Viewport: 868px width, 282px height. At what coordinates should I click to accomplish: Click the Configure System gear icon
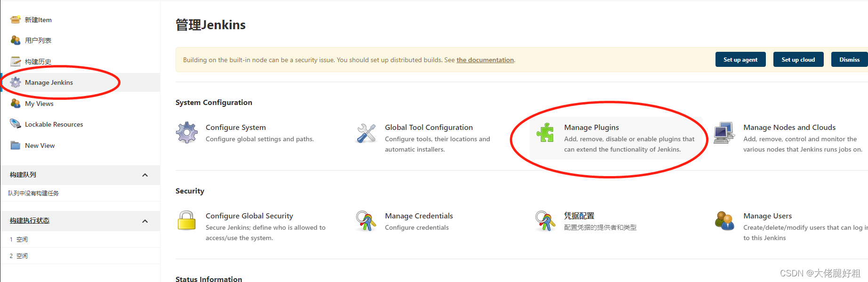(187, 132)
